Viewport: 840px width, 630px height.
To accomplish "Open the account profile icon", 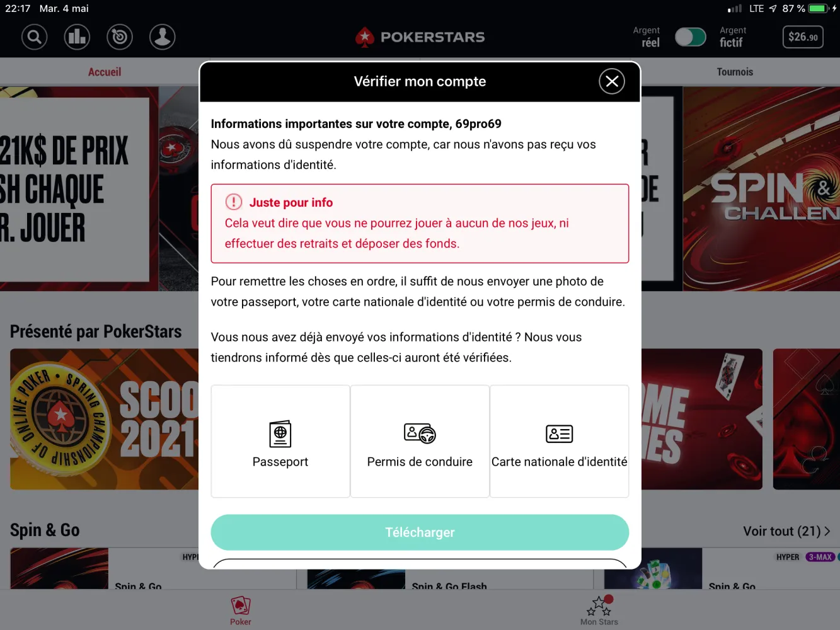I will click(163, 37).
